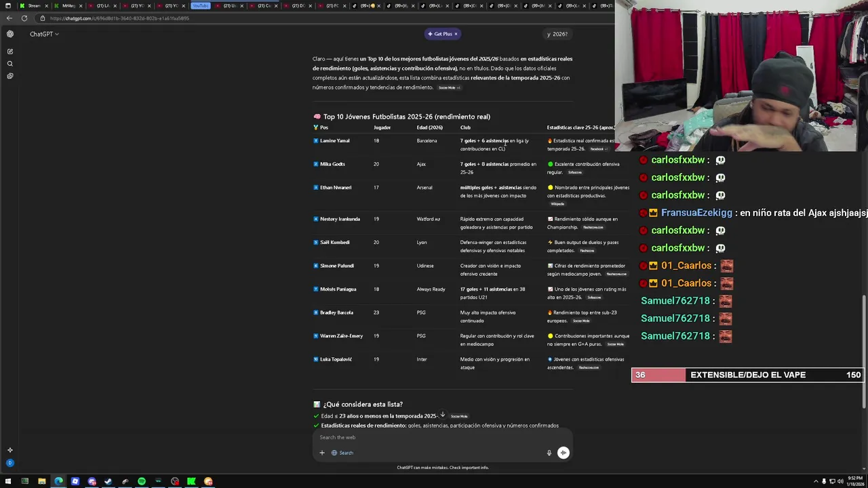Open the sidebar library icon
The height and width of the screenshot is (488, 868).
point(9,76)
